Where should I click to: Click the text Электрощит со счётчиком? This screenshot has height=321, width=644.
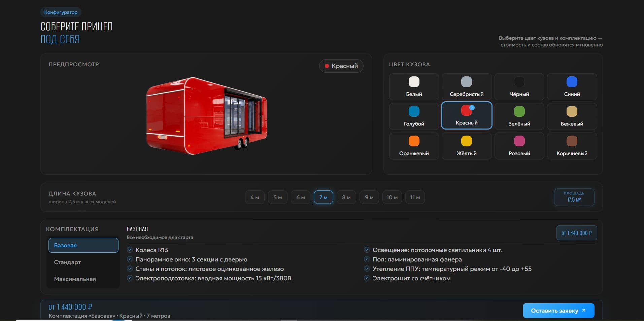[x=411, y=278]
